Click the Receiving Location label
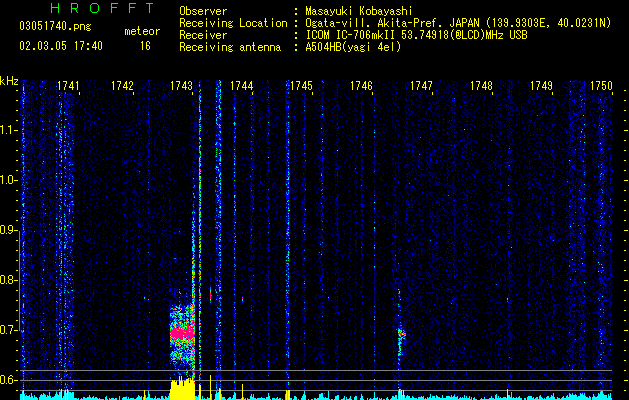 pyautogui.click(x=233, y=23)
